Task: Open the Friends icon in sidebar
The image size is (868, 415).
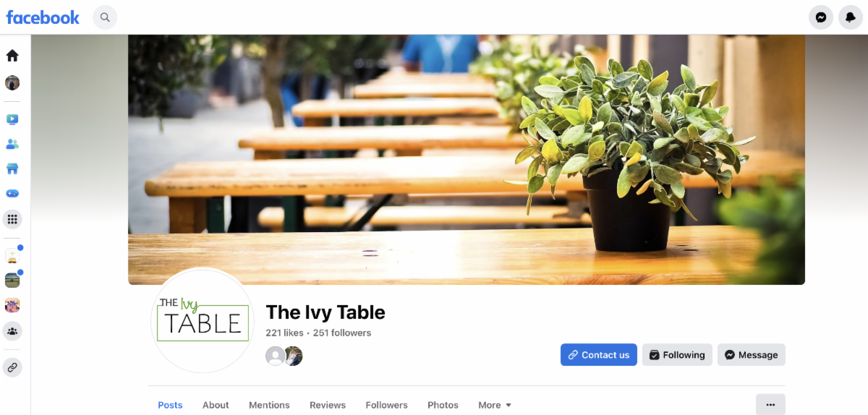Action: (12, 144)
